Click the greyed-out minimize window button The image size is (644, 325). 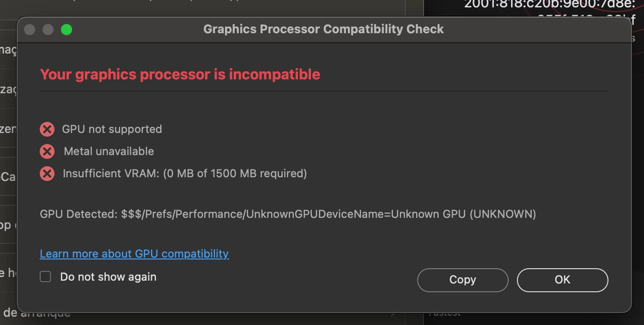click(48, 30)
